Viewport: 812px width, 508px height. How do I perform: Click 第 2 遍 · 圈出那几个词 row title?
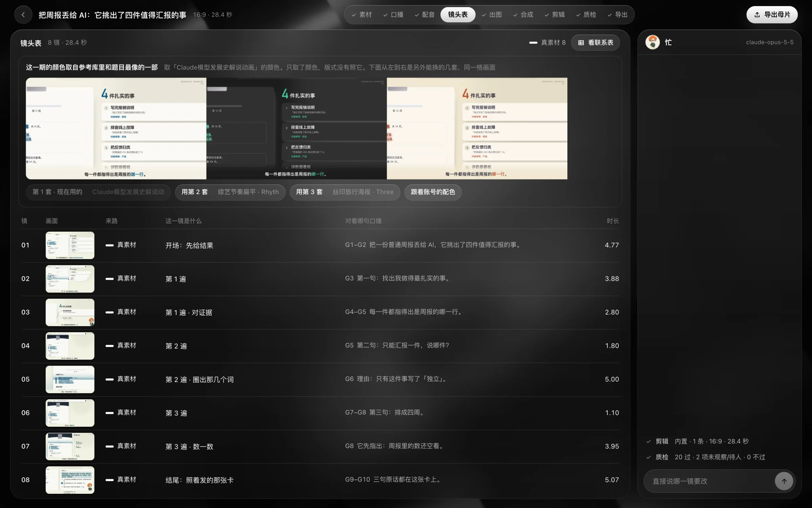pyautogui.click(x=200, y=380)
